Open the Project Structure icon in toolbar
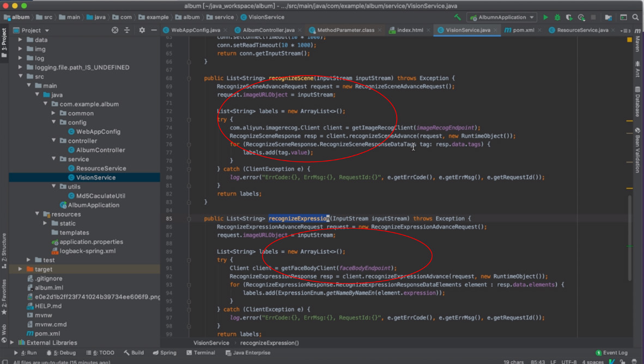644x364 pixels. coord(608,17)
